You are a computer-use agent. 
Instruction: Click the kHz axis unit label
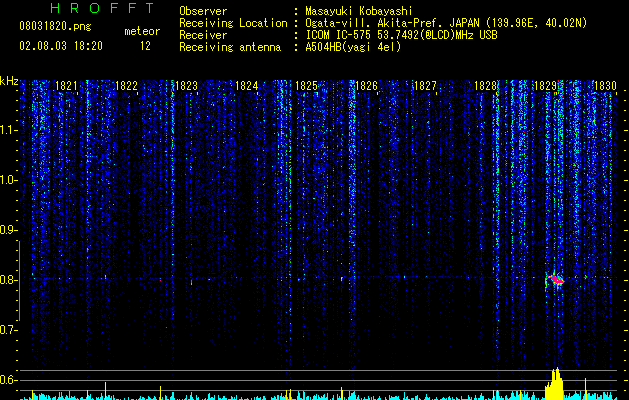pyautogui.click(x=9, y=81)
